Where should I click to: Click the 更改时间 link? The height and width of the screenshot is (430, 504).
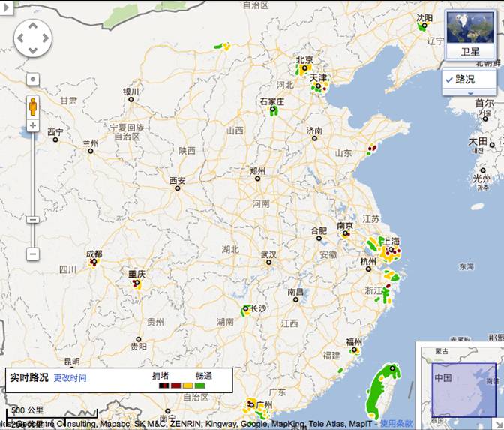click(x=70, y=378)
